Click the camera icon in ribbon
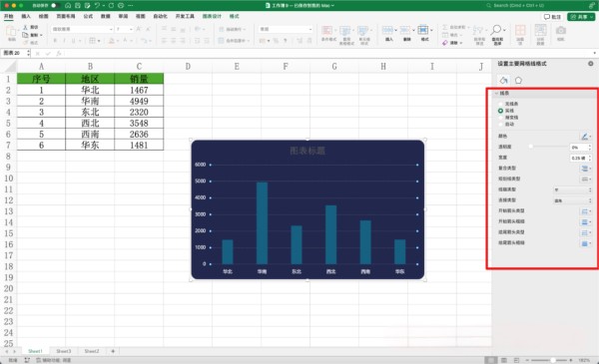The height and width of the screenshot is (364, 599). pos(560,31)
